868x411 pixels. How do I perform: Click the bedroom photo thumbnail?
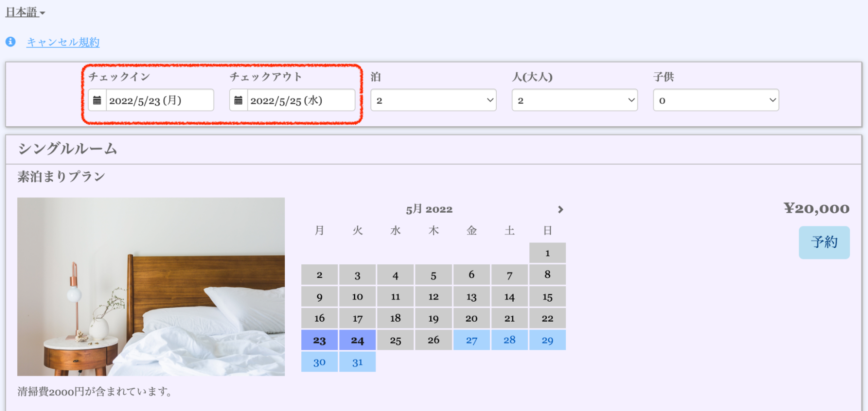(151, 286)
